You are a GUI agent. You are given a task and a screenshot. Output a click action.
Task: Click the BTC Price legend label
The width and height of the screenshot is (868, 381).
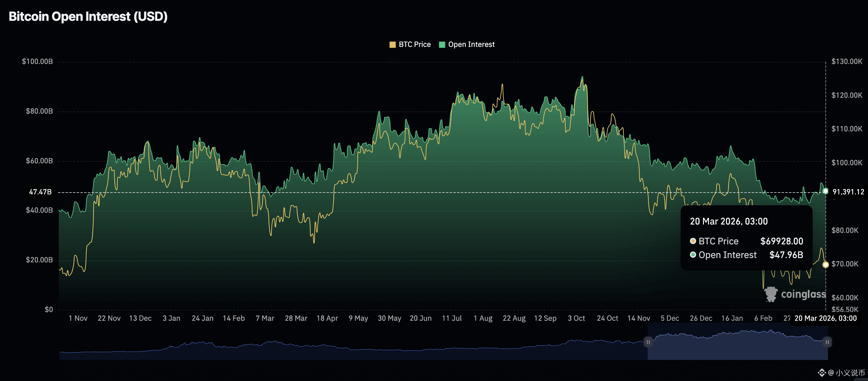[x=415, y=44]
